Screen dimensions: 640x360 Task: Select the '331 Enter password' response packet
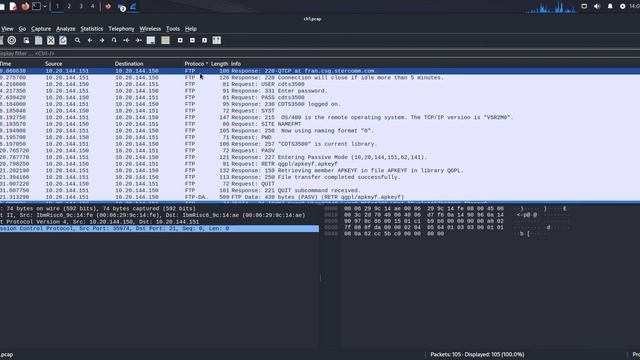320,91
